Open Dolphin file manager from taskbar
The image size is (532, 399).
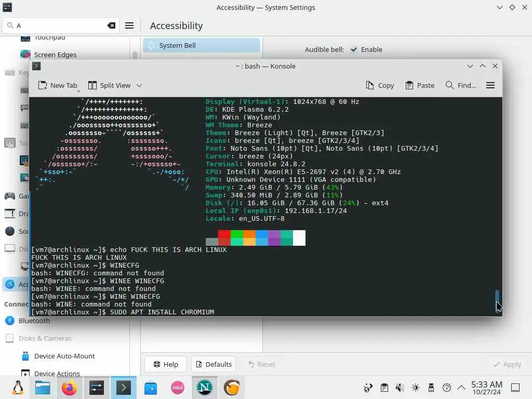[x=43, y=388]
